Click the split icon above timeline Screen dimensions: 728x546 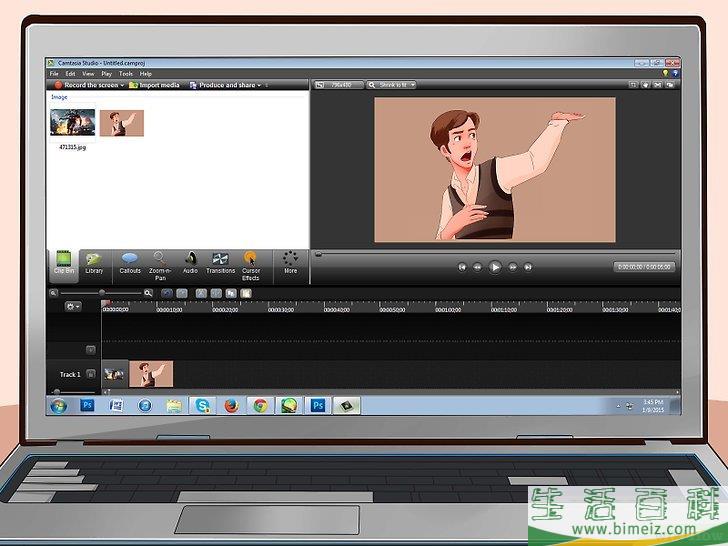(216, 293)
